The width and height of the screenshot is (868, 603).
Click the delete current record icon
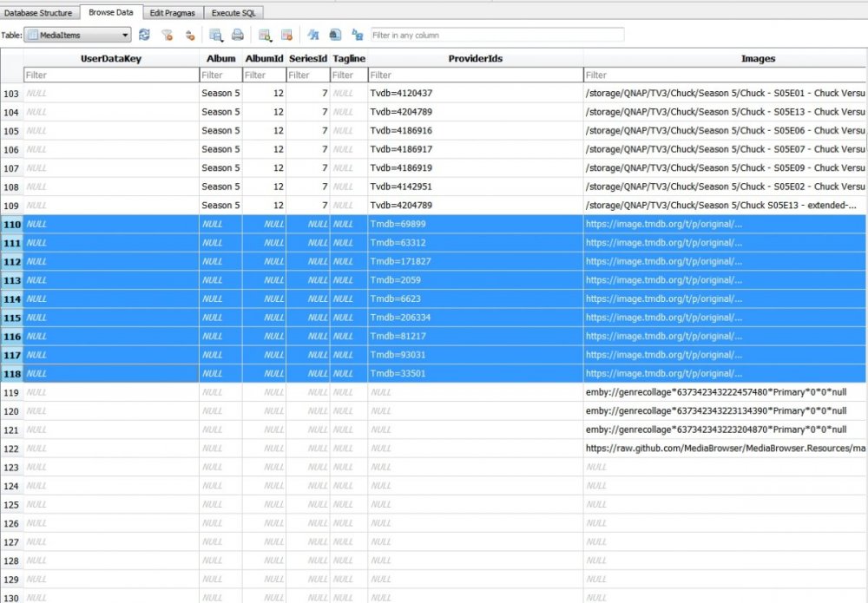tap(286, 35)
